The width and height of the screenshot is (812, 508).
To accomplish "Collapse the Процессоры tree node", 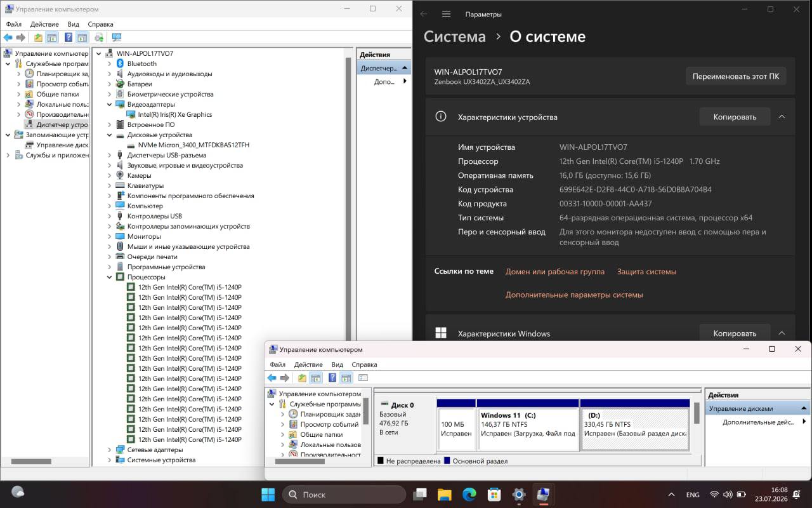I will (110, 277).
